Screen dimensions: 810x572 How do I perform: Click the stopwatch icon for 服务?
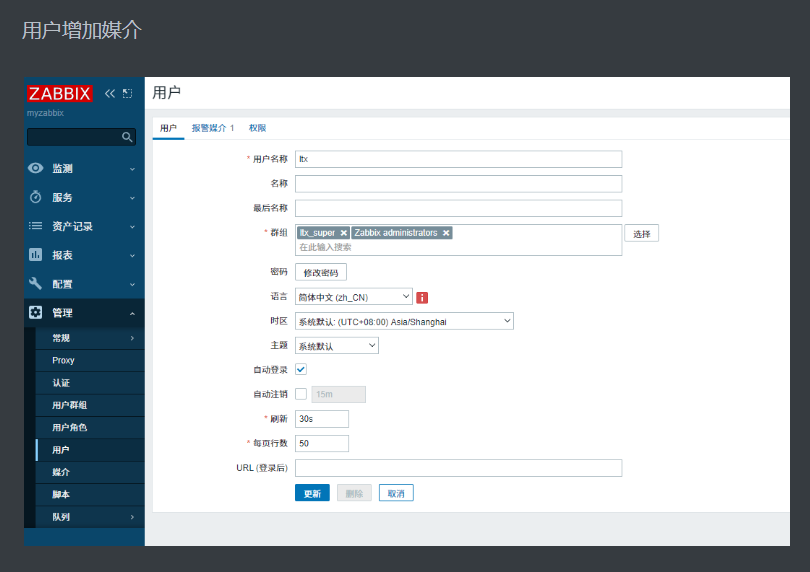(36, 197)
